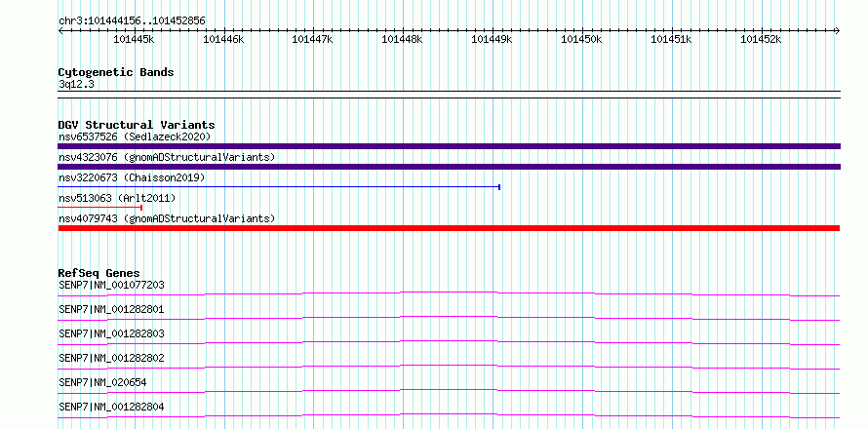Open SENP7|NM_001282804 transcript label

pyautogui.click(x=111, y=407)
